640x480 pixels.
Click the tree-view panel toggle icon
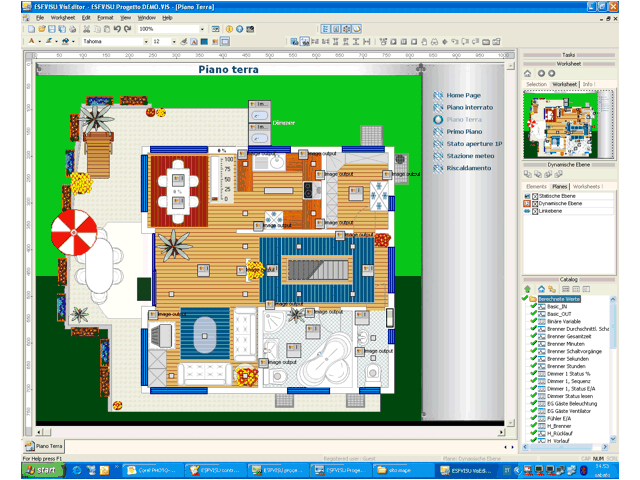click(326, 29)
